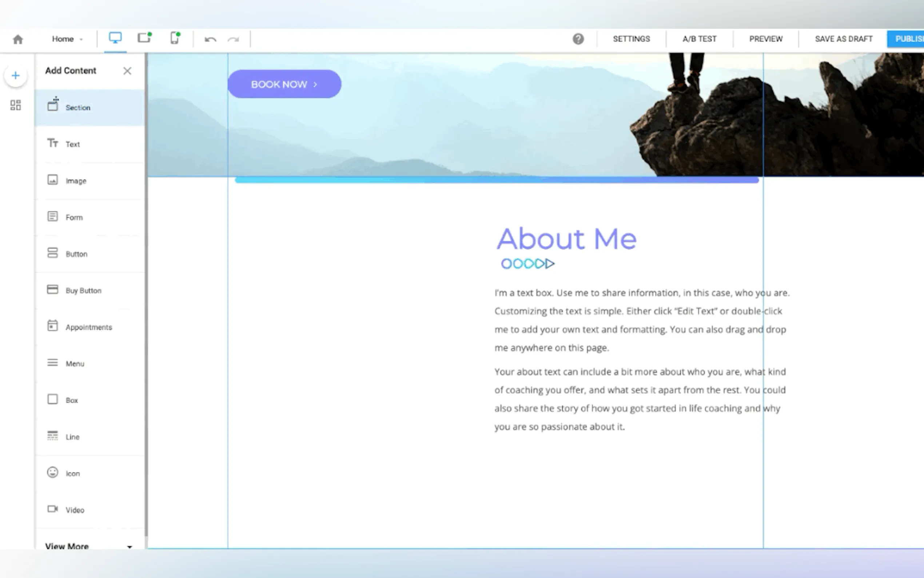Click the home icon in toolbar

click(17, 39)
